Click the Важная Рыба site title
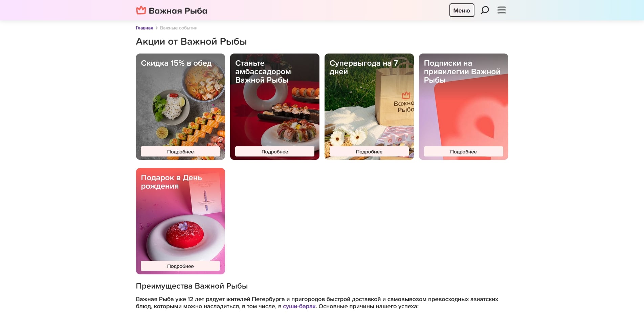 tap(178, 11)
